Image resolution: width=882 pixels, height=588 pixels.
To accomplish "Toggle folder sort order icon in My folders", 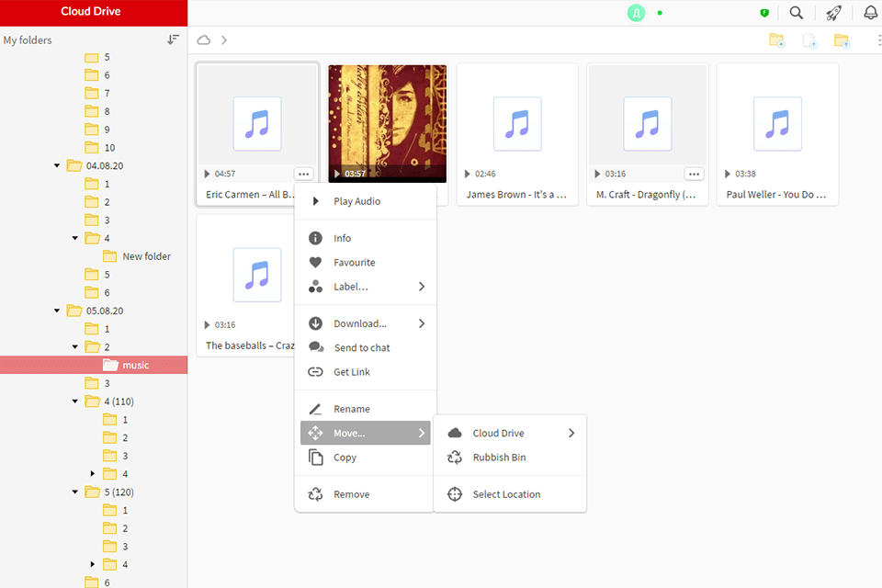I will pos(173,40).
